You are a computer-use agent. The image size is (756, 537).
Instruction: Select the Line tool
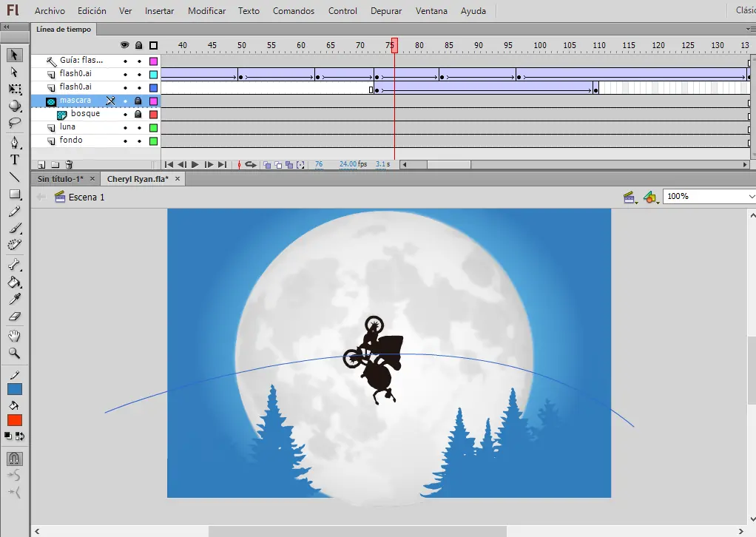tap(15, 177)
